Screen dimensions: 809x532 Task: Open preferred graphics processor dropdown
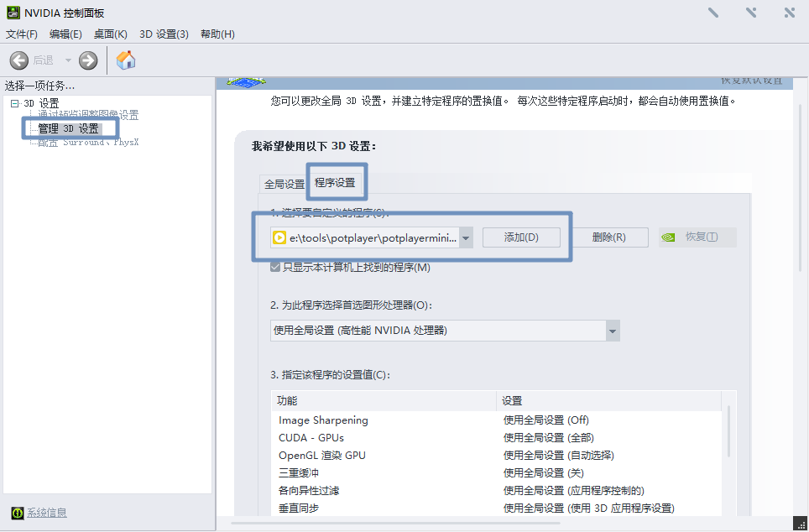pyautogui.click(x=613, y=331)
